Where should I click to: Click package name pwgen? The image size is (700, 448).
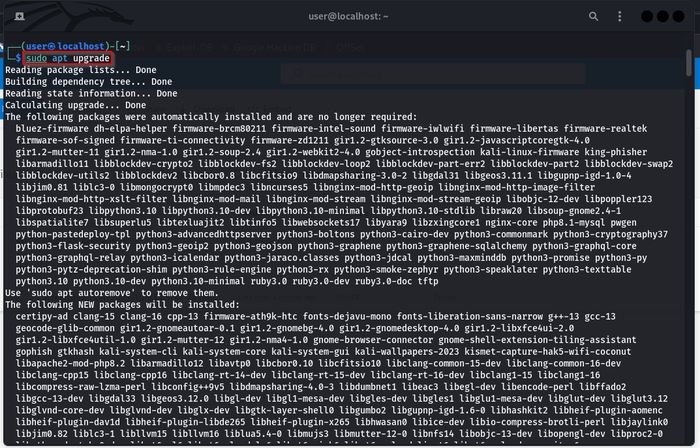(x=624, y=223)
